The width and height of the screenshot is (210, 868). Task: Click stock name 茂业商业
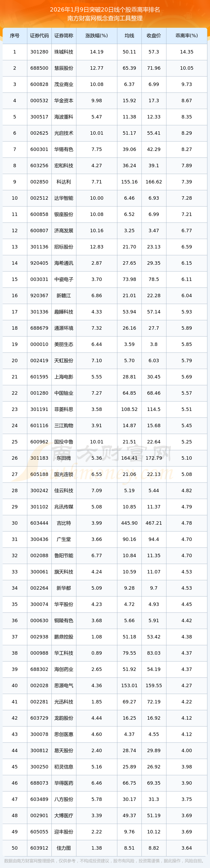click(x=64, y=84)
